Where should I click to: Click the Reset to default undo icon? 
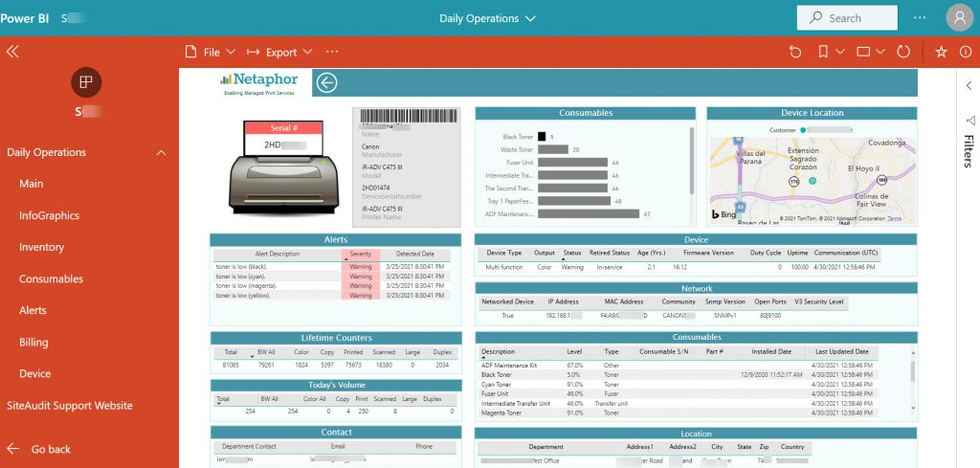tap(795, 52)
